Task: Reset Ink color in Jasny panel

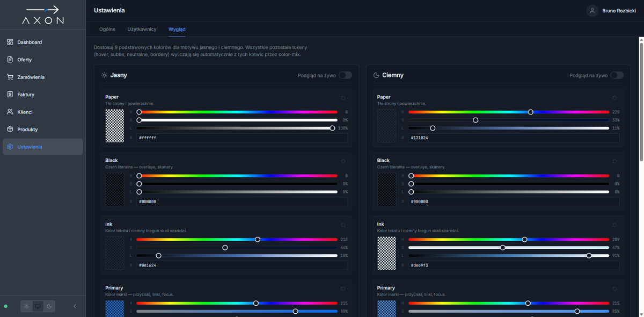Action: [x=343, y=225]
